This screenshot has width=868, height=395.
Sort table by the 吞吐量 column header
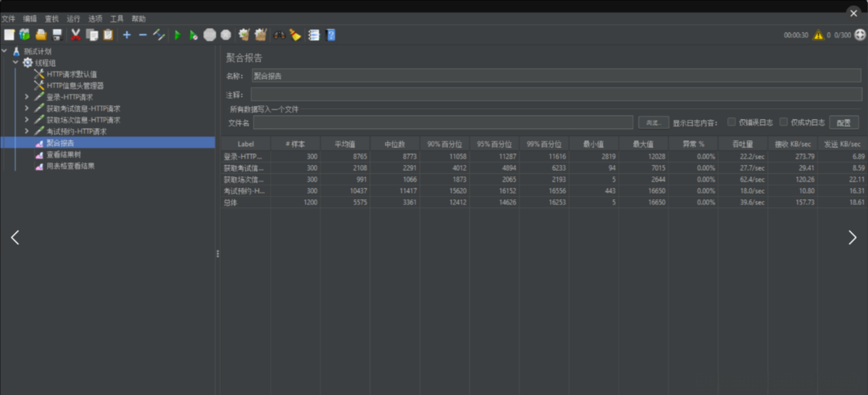(743, 143)
